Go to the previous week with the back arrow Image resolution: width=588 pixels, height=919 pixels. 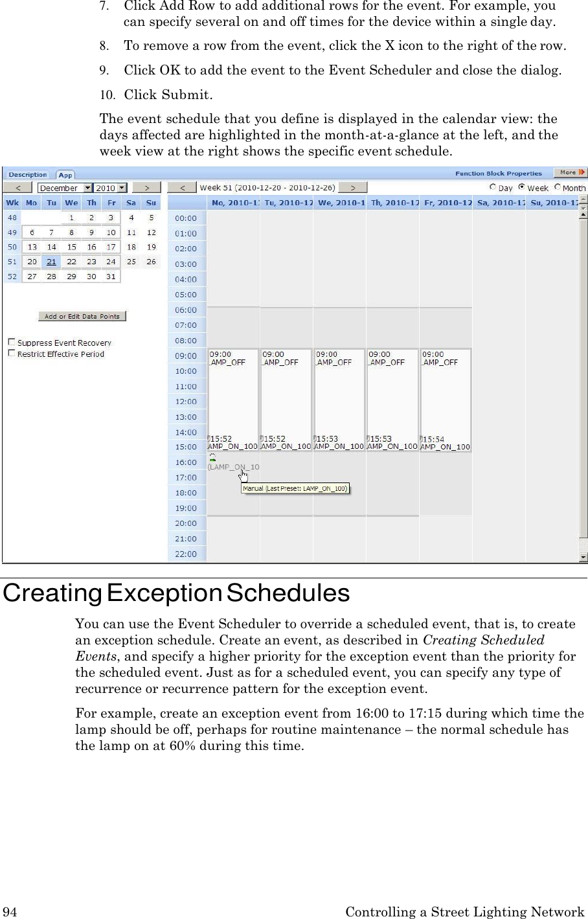pyautogui.click(x=182, y=187)
